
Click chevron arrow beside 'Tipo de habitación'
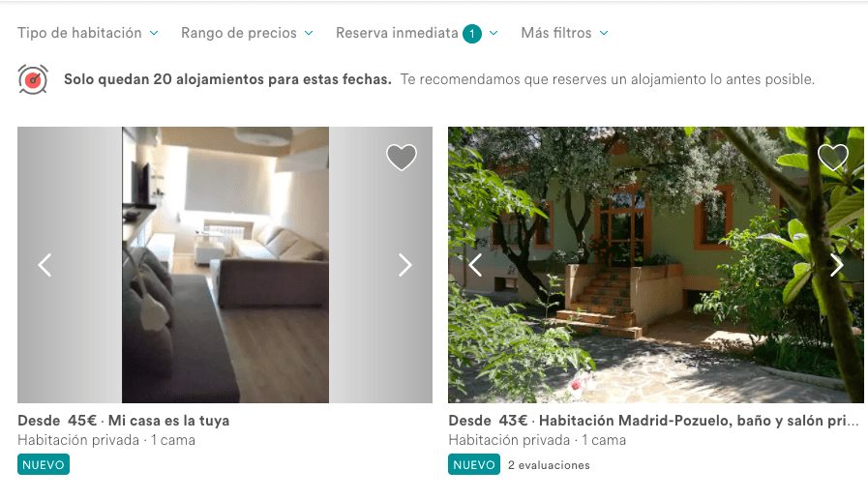154,33
